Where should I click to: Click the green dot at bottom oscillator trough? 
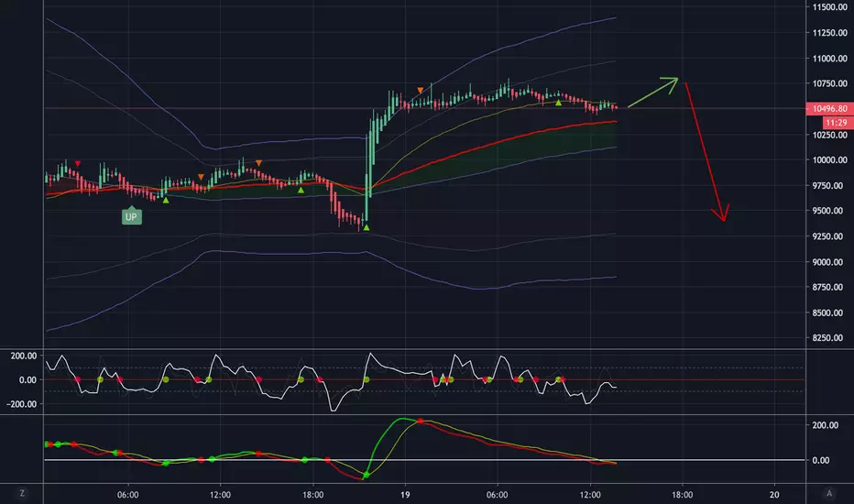[366, 475]
